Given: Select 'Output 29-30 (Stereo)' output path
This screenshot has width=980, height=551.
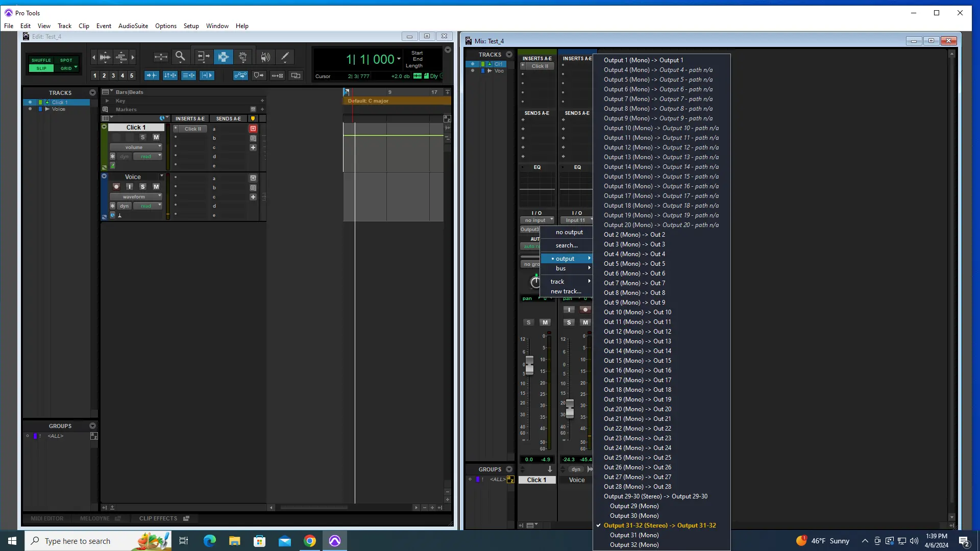Looking at the screenshot, I should [661, 496].
